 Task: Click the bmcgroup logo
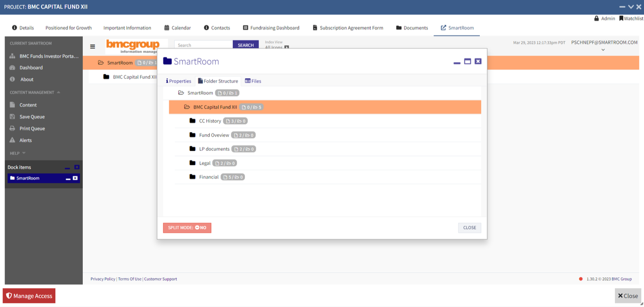pos(133,46)
